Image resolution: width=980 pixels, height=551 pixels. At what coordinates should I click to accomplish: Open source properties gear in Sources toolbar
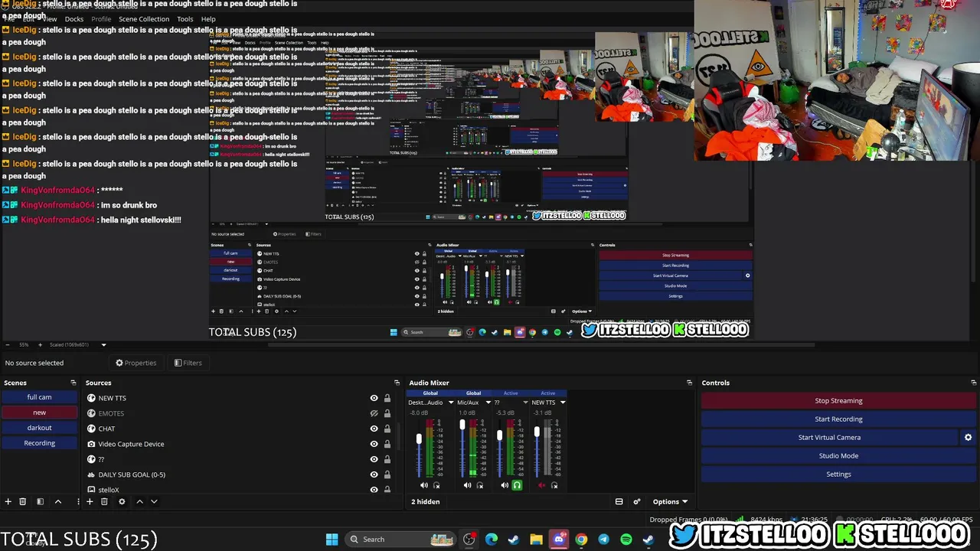coord(122,502)
